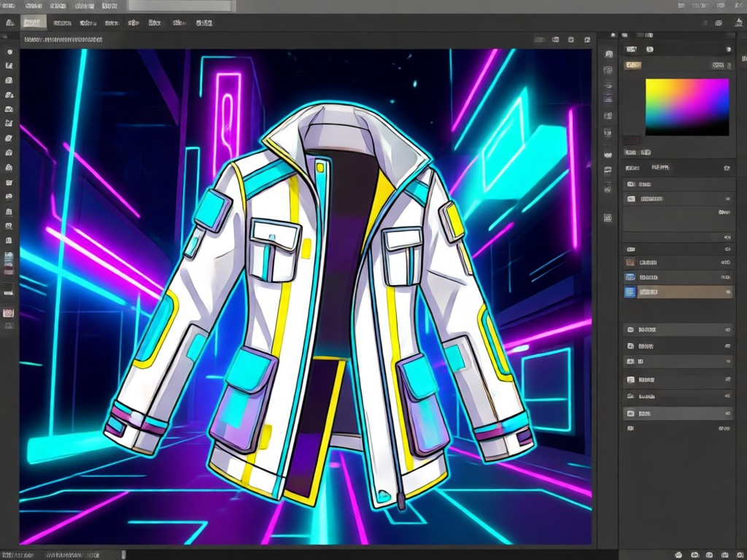This screenshot has width=747, height=560.
Task: Open the topmost icon in the strip right of canvas
Action: pos(608,54)
